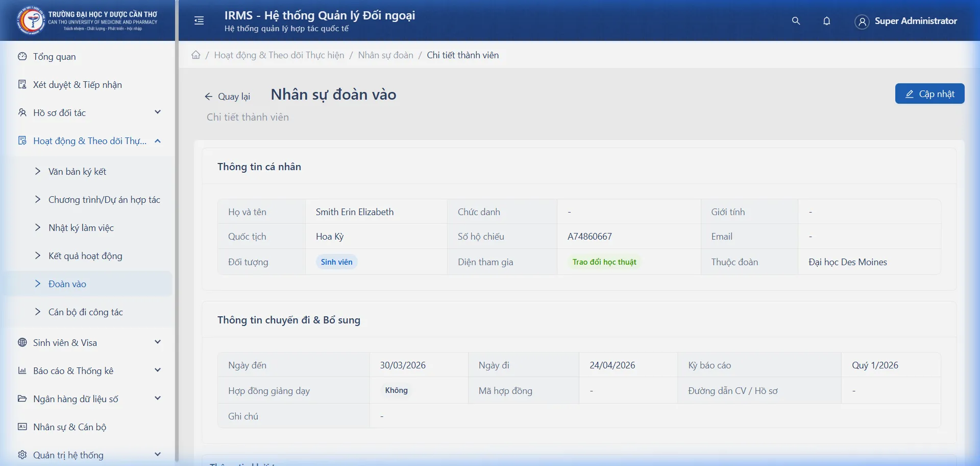This screenshot has width=980, height=466.
Task: Collapse the Hoạt động & Theo dõi section
Action: click(157, 141)
